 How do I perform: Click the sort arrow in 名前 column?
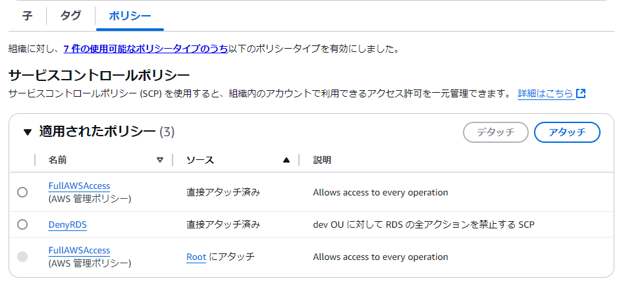point(160,160)
